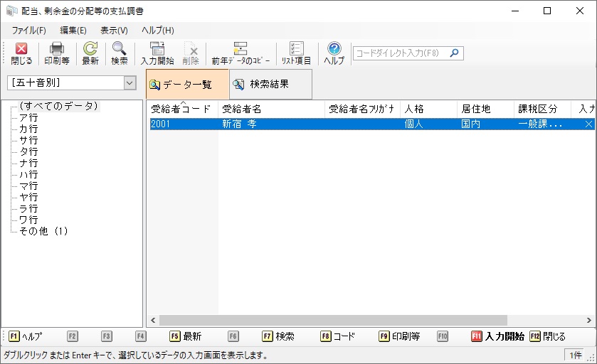Viewport: 597px width, 364px height.
Task: Open the 検索 search magnifier icon
Action: 120,53
